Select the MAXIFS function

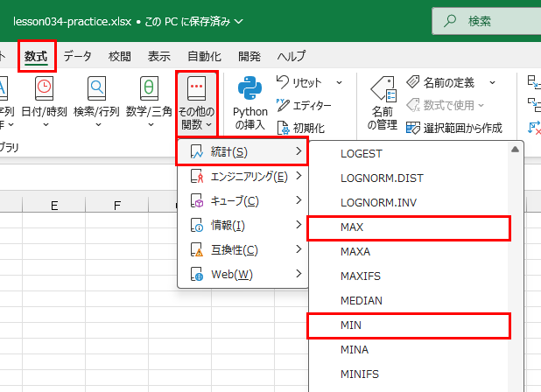pos(409,276)
